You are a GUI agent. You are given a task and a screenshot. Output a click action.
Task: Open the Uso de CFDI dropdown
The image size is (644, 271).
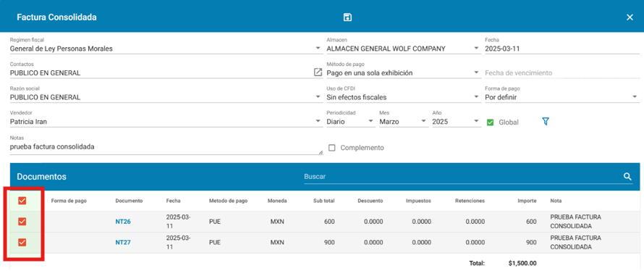click(x=476, y=97)
